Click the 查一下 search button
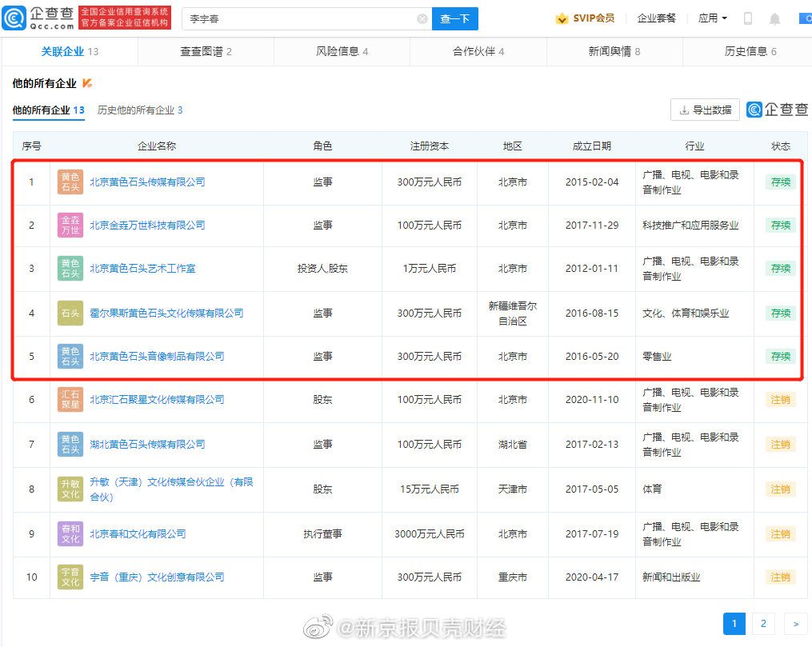This screenshot has width=812, height=647. pyautogui.click(x=454, y=19)
